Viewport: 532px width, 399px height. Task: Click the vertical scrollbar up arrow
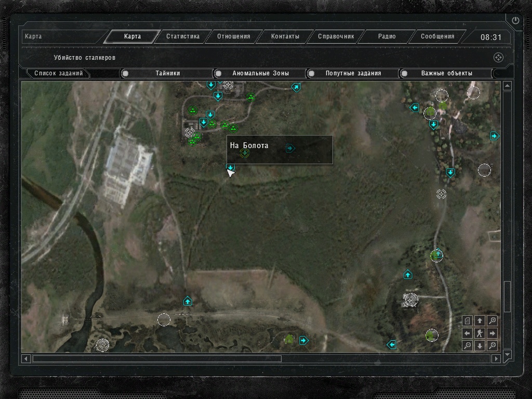pos(507,86)
